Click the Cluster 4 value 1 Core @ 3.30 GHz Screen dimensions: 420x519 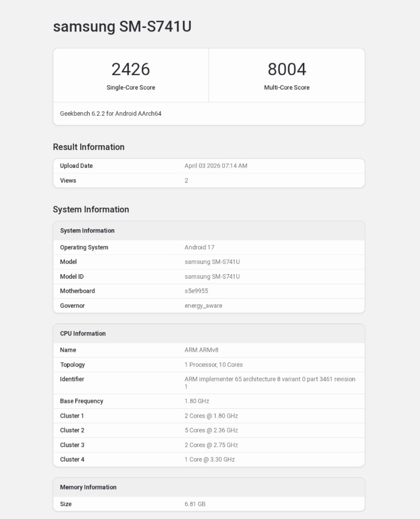click(209, 460)
